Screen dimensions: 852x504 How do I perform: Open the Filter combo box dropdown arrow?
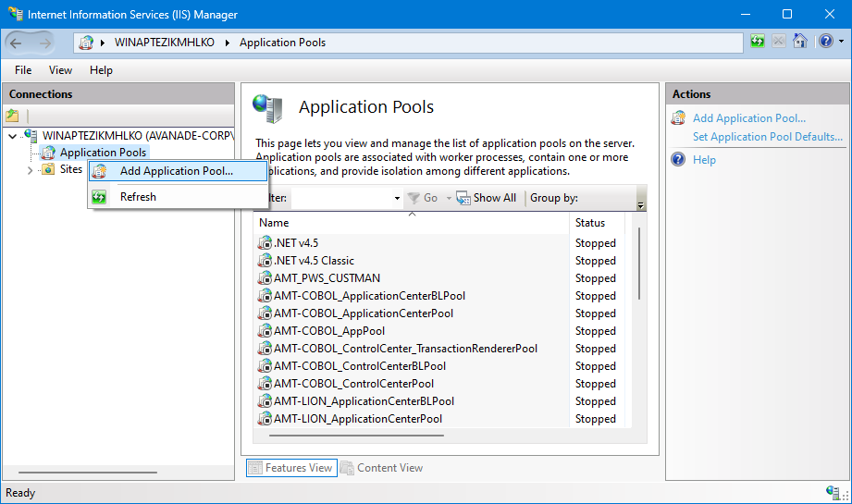pyautogui.click(x=397, y=198)
